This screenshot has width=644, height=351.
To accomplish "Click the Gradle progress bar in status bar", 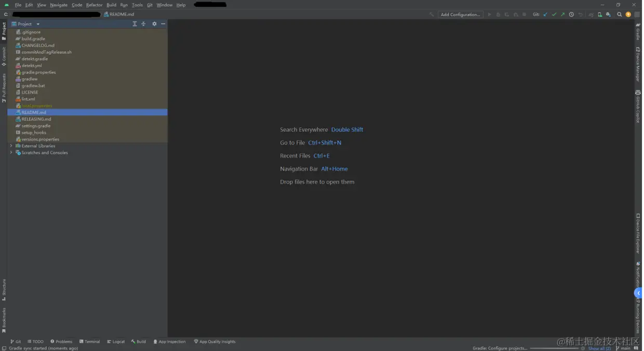I will [554, 348].
